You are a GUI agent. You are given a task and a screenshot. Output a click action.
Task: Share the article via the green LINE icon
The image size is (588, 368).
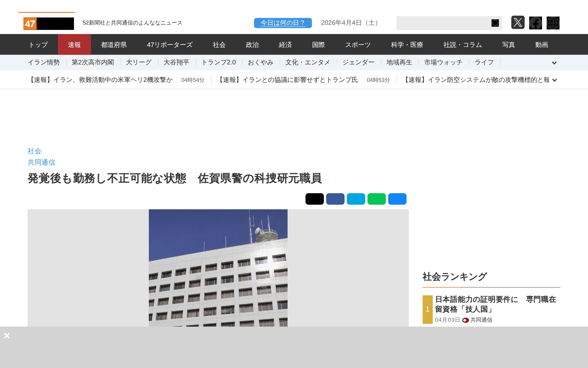(x=376, y=199)
